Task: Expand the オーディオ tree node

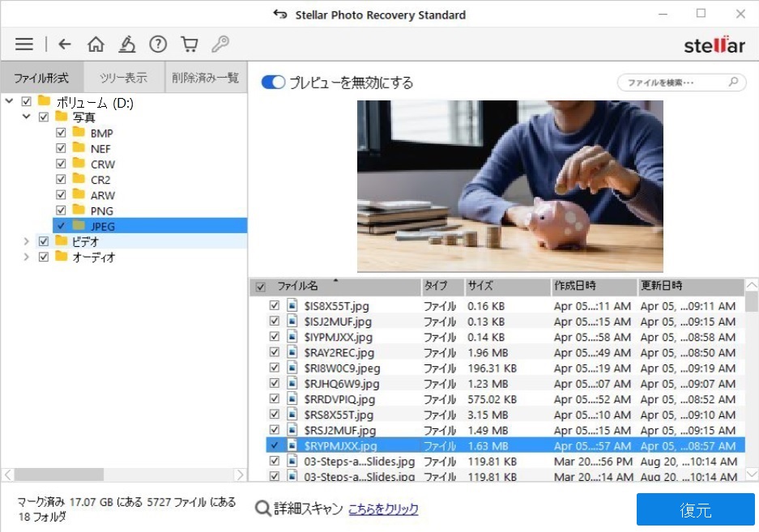Action: (26, 256)
